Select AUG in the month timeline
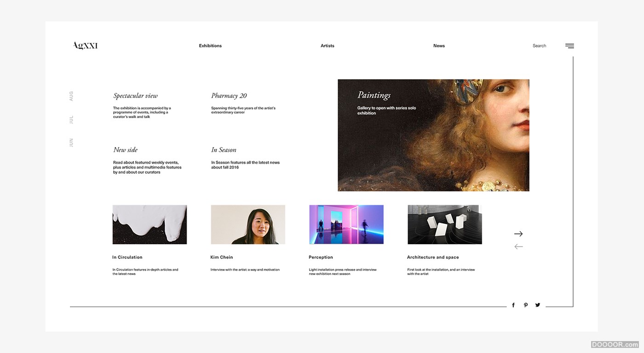Screen dimensions: 644x353 pos(71,96)
